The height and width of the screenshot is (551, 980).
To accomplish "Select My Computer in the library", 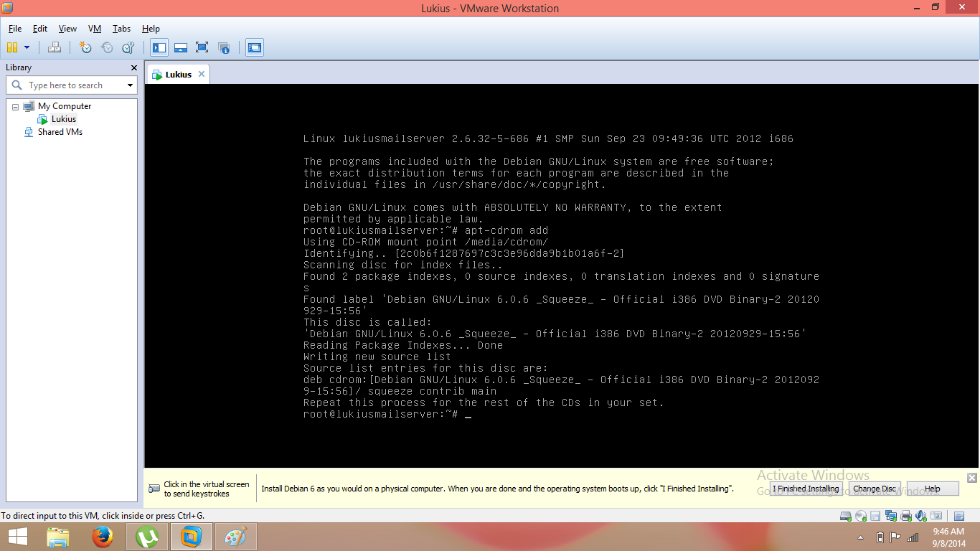I will (x=65, y=106).
